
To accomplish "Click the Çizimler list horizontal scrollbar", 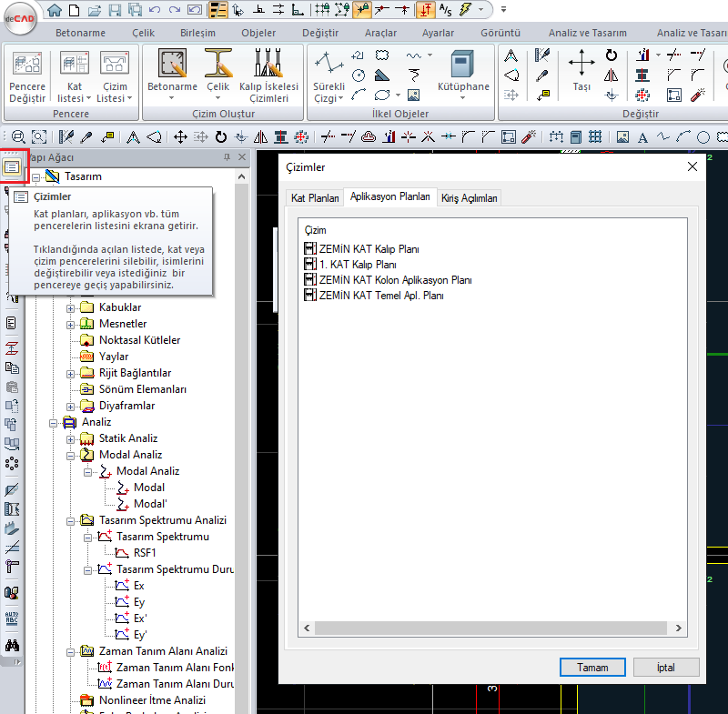I will pos(490,629).
